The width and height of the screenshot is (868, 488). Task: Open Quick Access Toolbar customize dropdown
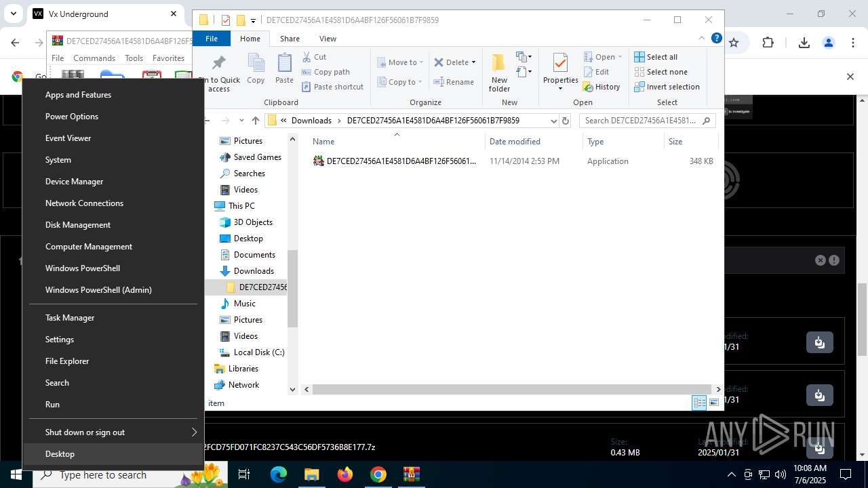[254, 20]
